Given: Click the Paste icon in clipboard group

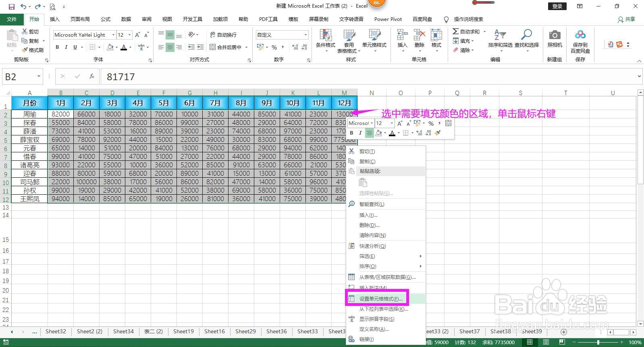Looking at the screenshot, I should tap(12, 36).
